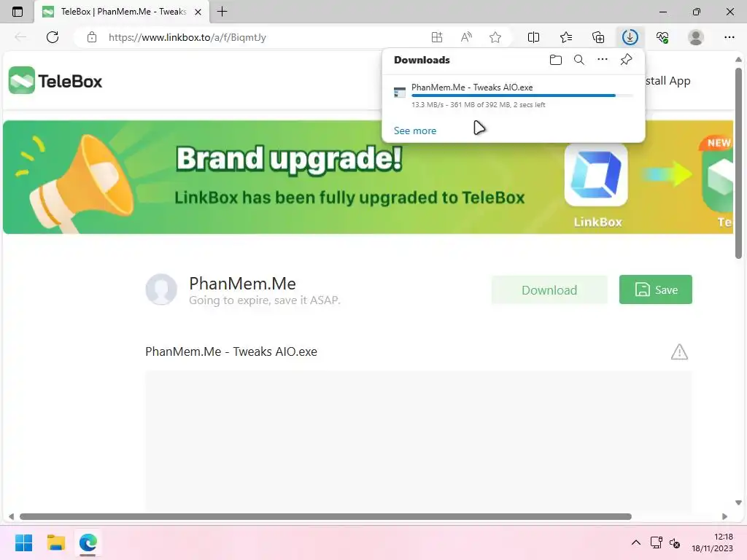Open downloads folder icon in Downloads panel
Viewport: 747px width, 560px height.
tap(555, 60)
